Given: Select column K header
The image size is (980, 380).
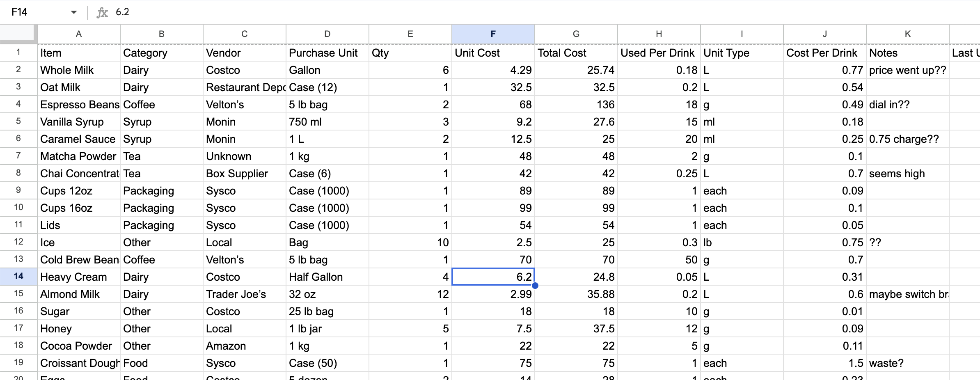Looking at the screenshot, I should [907, 34].
